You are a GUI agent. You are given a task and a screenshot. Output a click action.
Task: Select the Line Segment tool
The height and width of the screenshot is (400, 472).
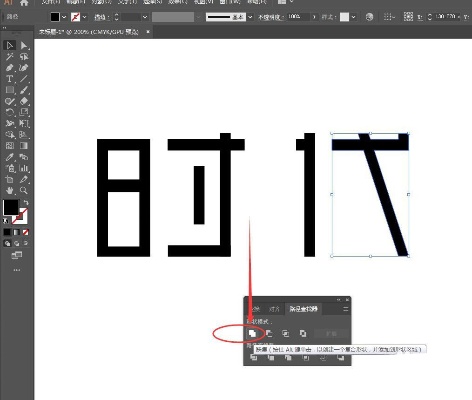pyautogui.click(x=24, y=79)
